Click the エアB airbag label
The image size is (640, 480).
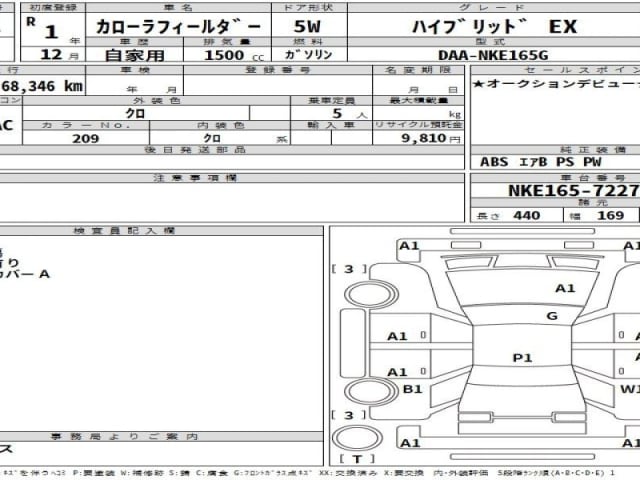click(x=533, y=162)
